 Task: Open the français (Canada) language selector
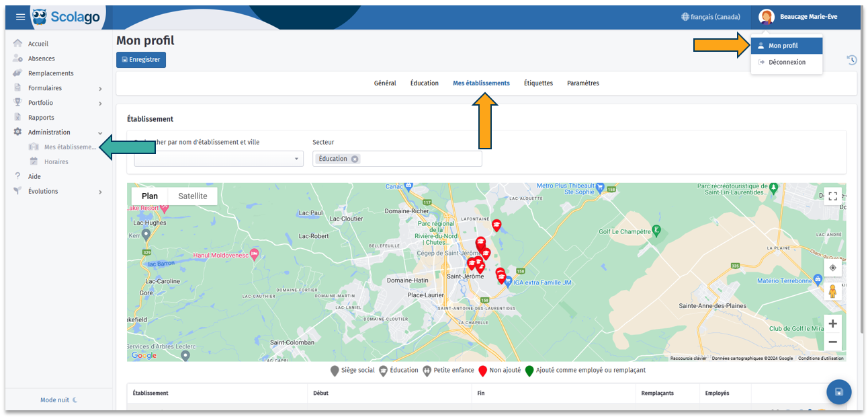pos(711,17)
